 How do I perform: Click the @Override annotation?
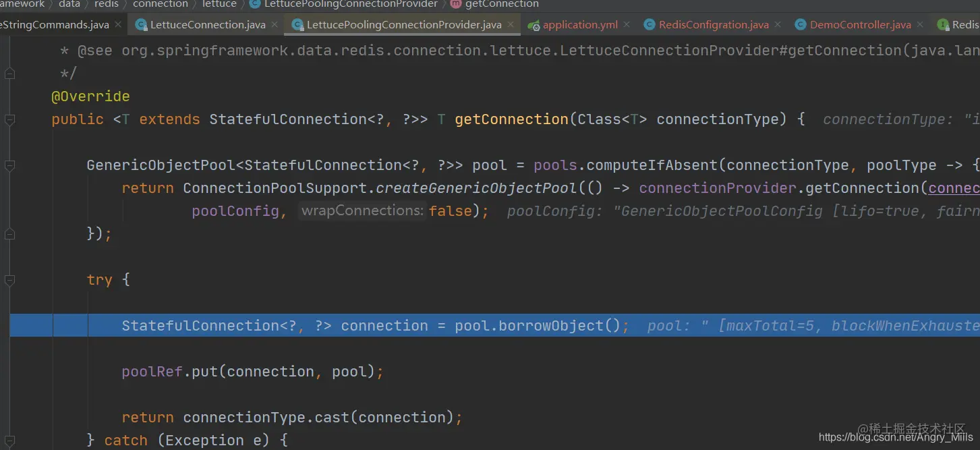(90, 96)
